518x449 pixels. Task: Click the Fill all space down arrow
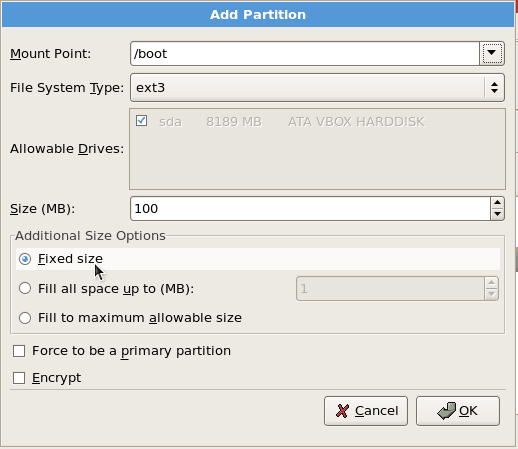click(x=491, y=294)
